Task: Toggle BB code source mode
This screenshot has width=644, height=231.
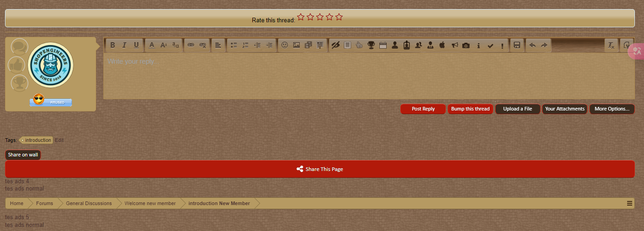Action: 627,45
